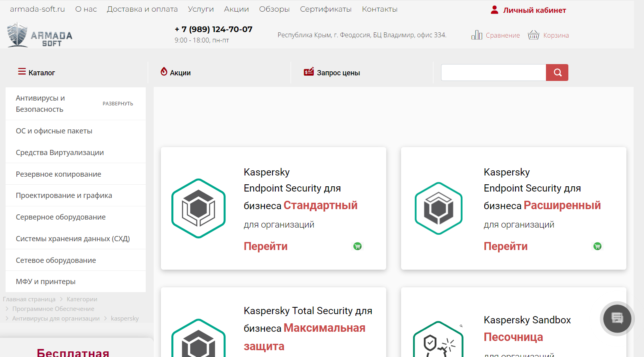Screen dimensions: 644x357
Task: Click the flame icon next to Акции
Action: tap(164, 71)
